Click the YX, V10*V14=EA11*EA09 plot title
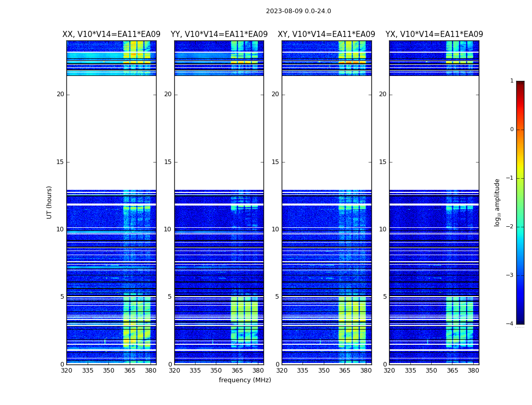Image resolution: width=532 pixels, height=405 pixels. tap(434, 34)
